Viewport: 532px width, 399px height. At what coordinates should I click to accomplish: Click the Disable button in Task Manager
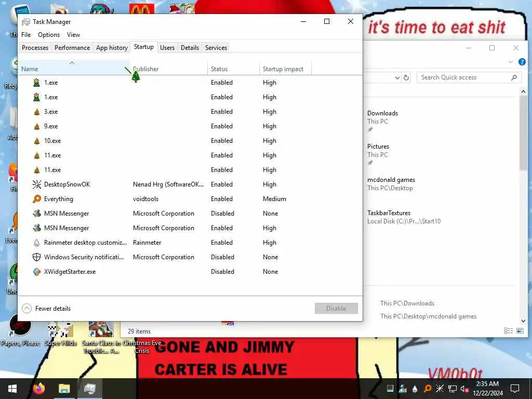[336, 309]
